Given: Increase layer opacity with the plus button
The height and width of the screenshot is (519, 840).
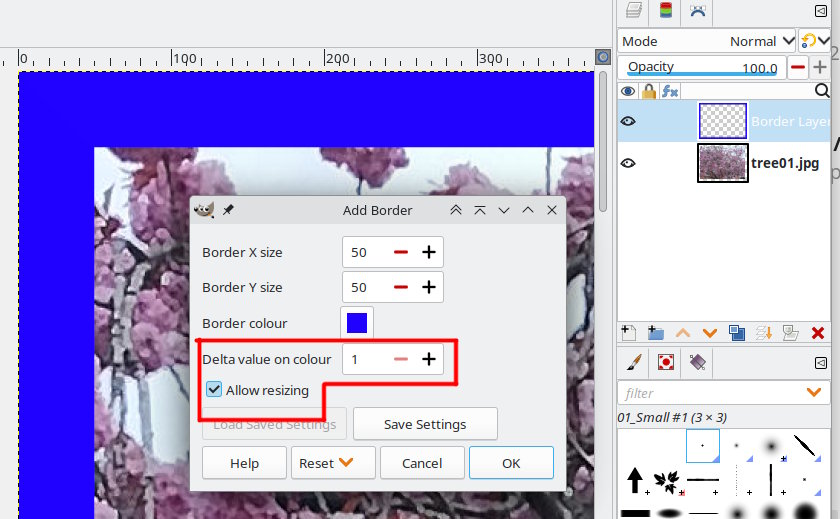Looking at the screenshot, I should coord(820,67).
